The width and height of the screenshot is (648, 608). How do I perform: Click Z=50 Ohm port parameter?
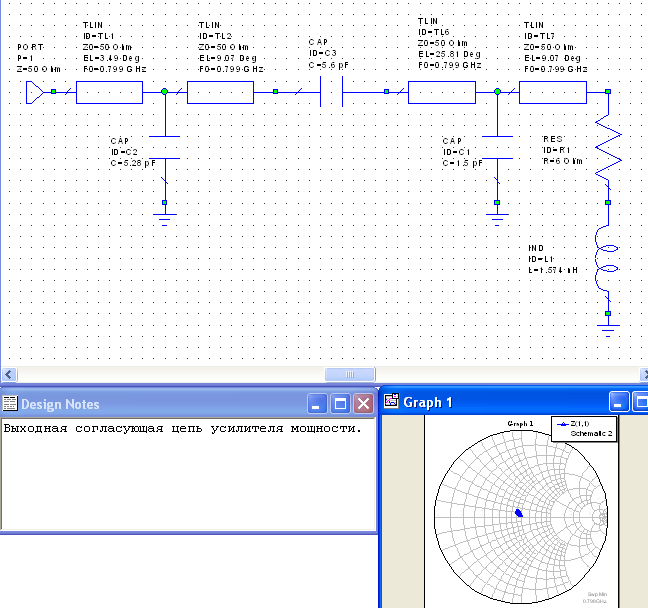coord(39,69)
